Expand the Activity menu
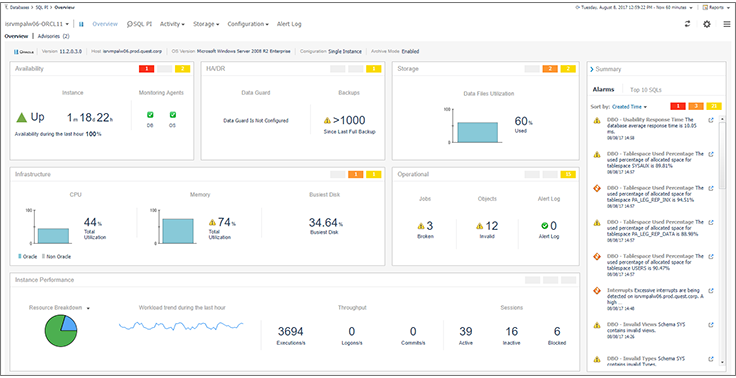Viewport: 736px width, 378px height. [x=172, y=24]
